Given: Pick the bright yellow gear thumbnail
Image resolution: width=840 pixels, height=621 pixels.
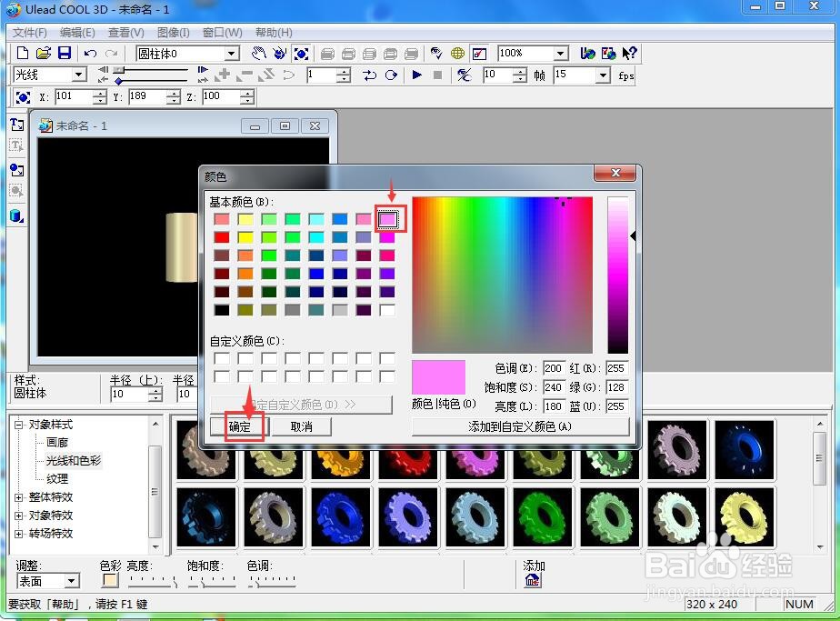Looking at the screenshot, I should (745, 517).
